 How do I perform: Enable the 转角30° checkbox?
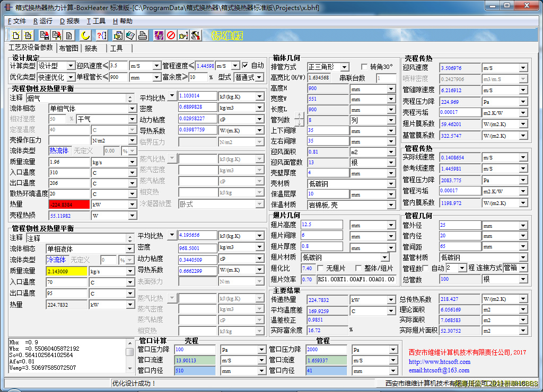click(364, 67)
